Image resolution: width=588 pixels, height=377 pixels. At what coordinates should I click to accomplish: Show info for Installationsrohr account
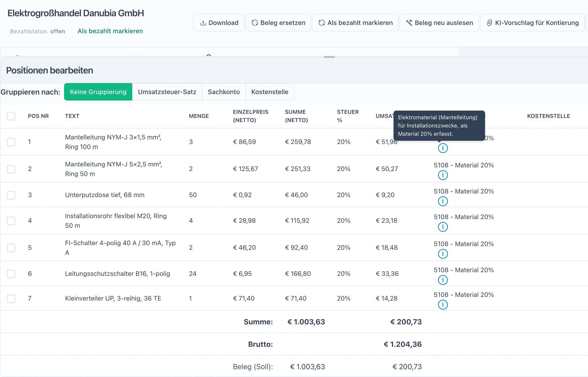443,227
